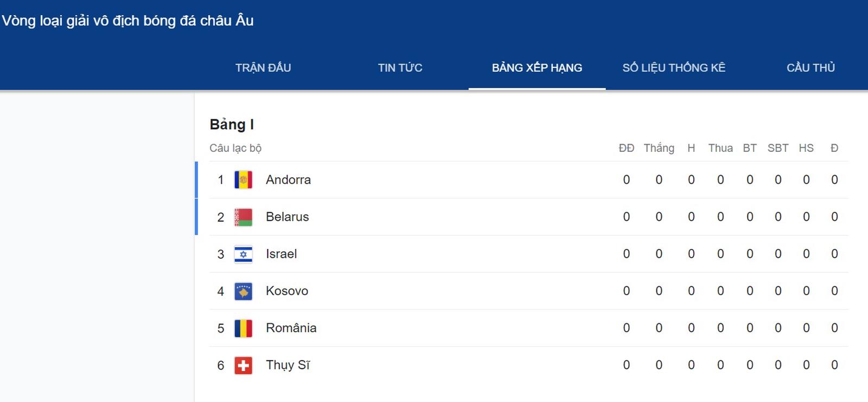Open the SỐ LIỆU THỐNG KÊ tab

click(x=674, y=68)
